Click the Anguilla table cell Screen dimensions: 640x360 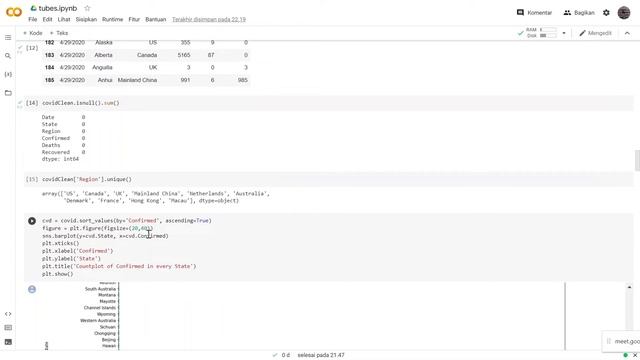pyautogui.click(x=102, y=67)
